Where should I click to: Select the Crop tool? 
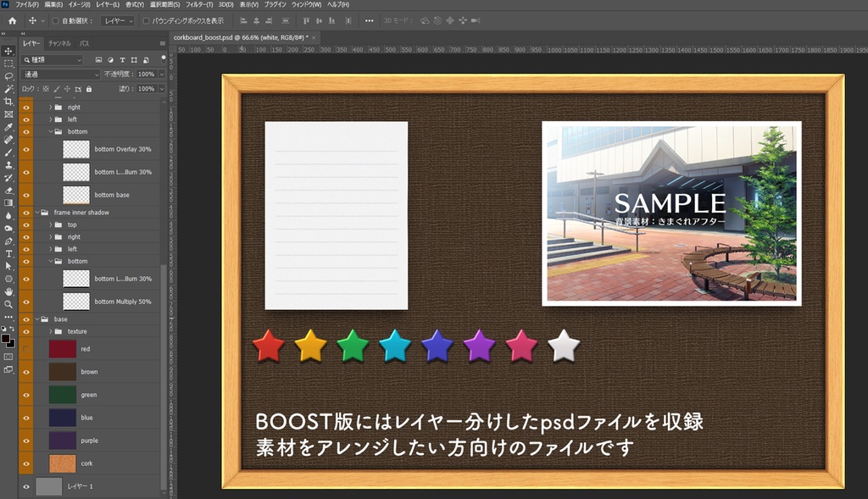click(8, 102)
